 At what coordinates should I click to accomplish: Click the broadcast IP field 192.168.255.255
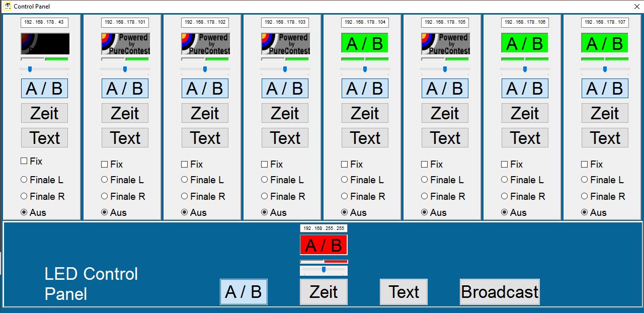click(324, 228)
